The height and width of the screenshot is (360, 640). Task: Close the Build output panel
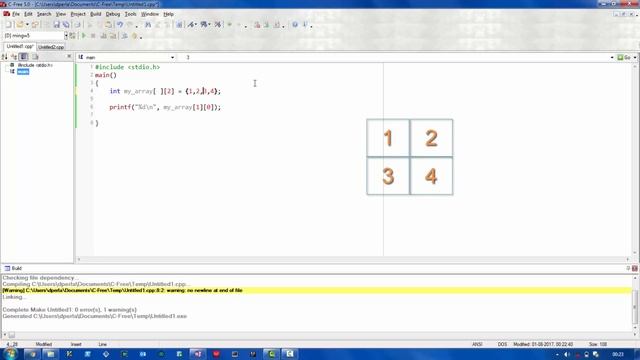[635, 268]
